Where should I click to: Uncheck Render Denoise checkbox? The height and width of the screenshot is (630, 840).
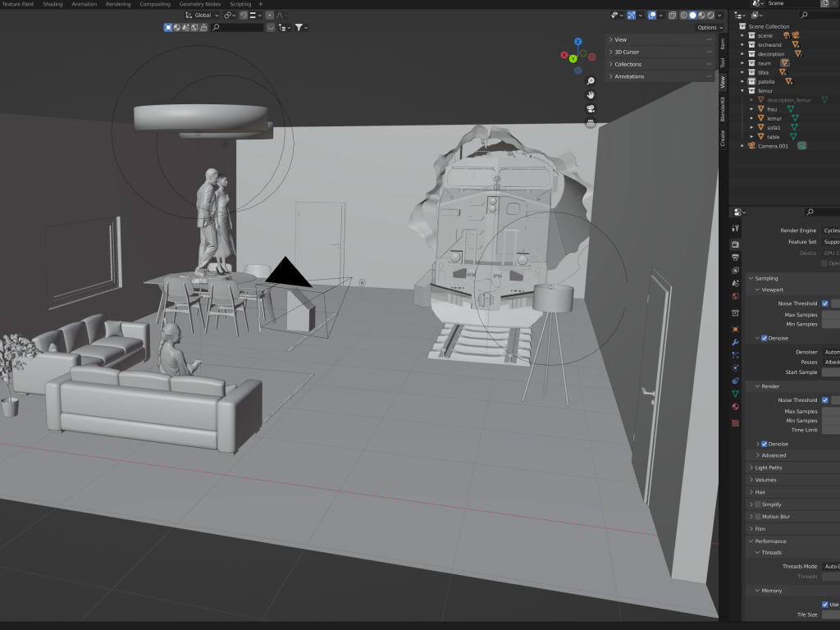(x=764, y=444)
